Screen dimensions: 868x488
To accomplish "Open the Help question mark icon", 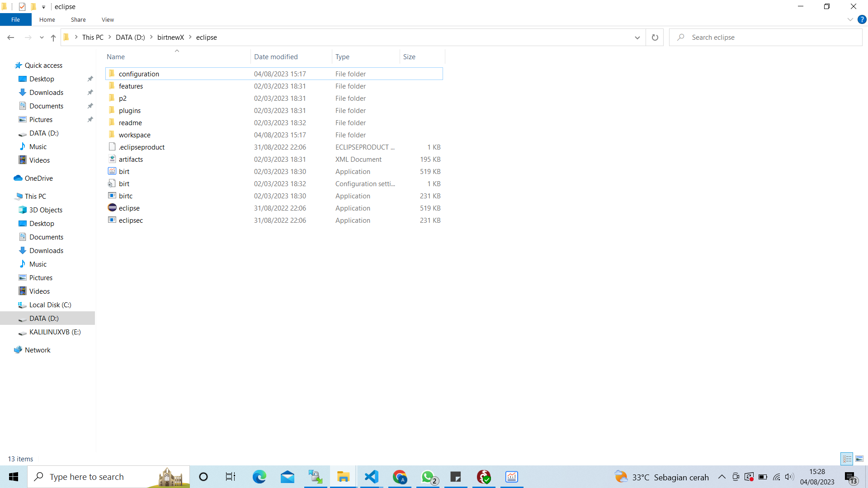I will [862, 20].
